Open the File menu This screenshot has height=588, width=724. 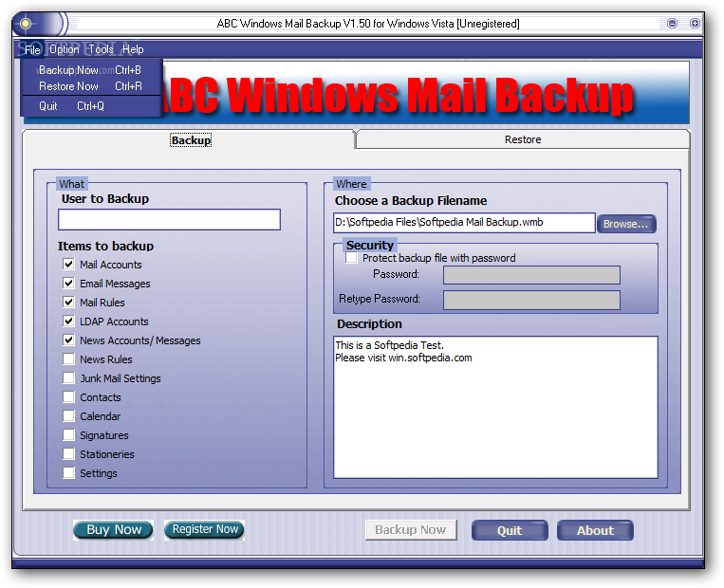point(33,49)
